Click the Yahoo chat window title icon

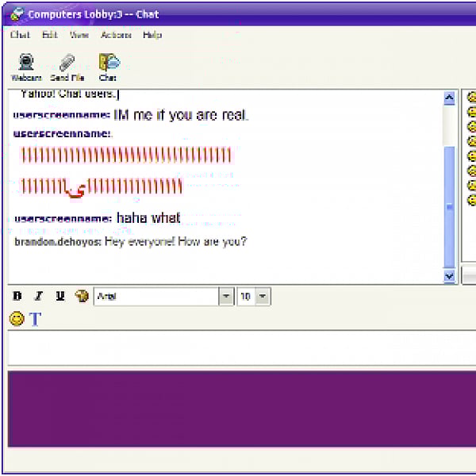click(x=15, y=12)
